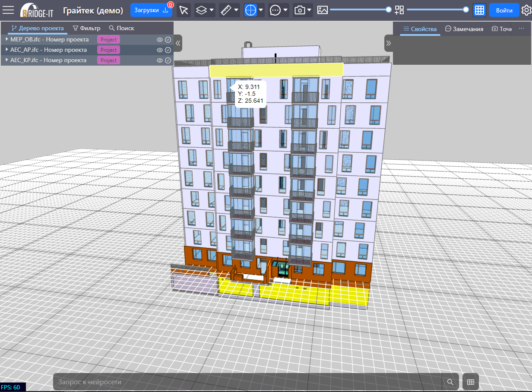Hide AEC_AP.ifc with eye icon
532x392 pixels.
[x=160, y=50]
